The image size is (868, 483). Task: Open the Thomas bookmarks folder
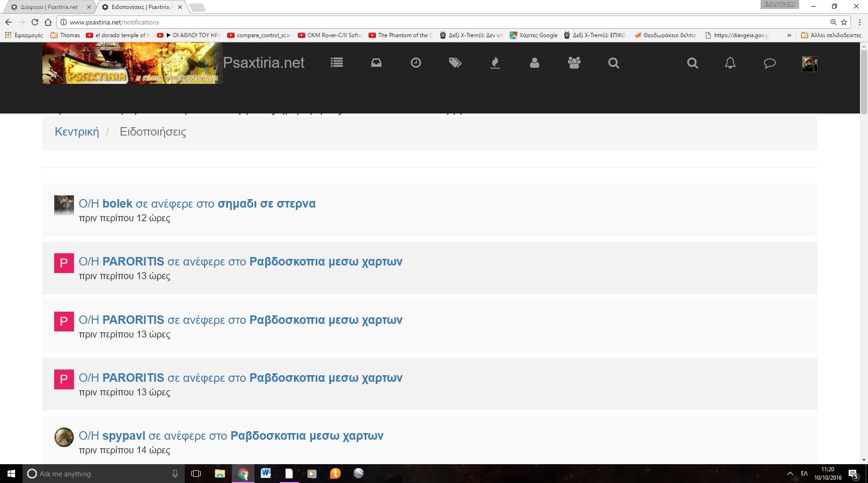(65, 35)
